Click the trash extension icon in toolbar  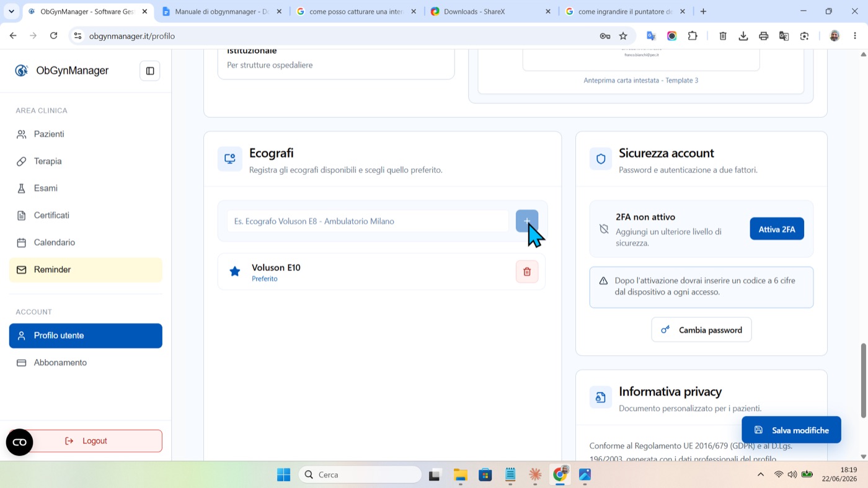point(723,36)
